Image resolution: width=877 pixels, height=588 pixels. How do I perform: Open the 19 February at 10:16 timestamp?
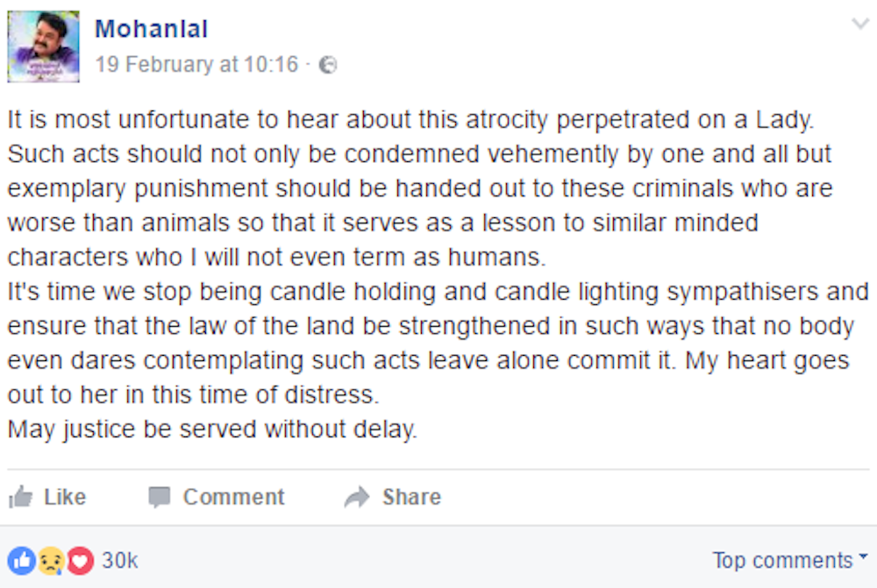(x=196, y=64)
